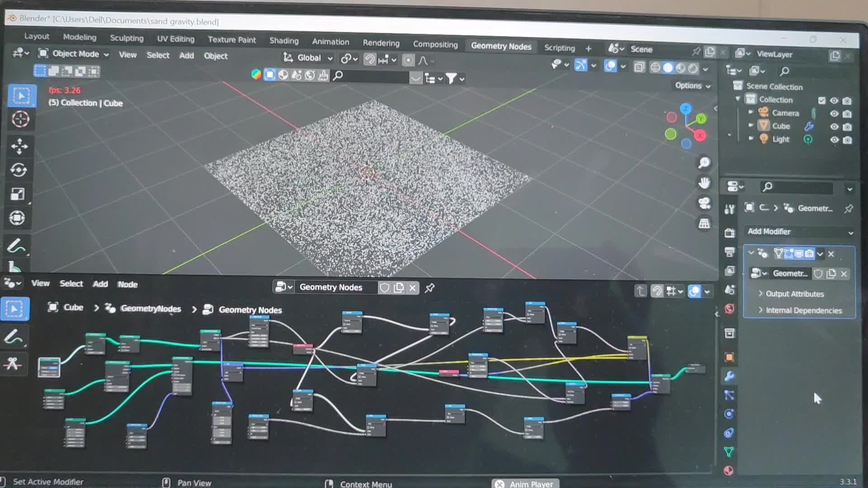868x488 pixels.
Task: Uncheck Collection exclude checkbox
Action: 821,100
